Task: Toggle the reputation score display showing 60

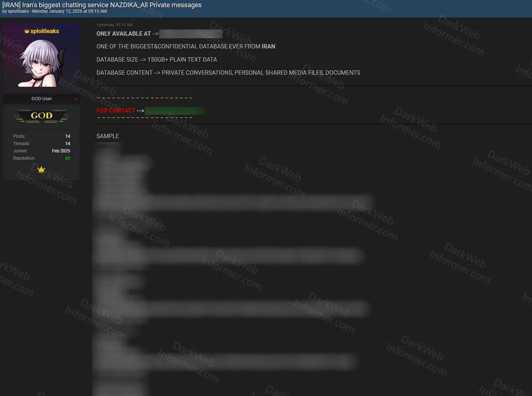Action: (x=67, y=158)
